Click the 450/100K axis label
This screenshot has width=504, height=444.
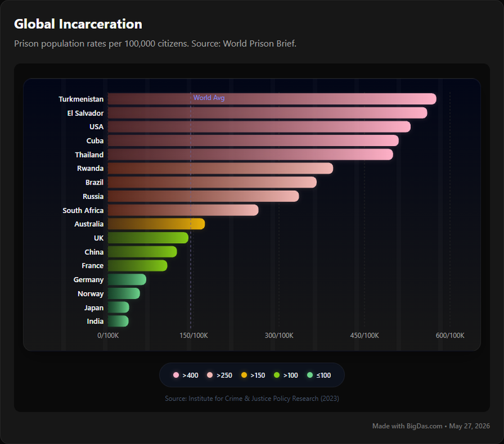pyautogui.click(x=365, y=336)
